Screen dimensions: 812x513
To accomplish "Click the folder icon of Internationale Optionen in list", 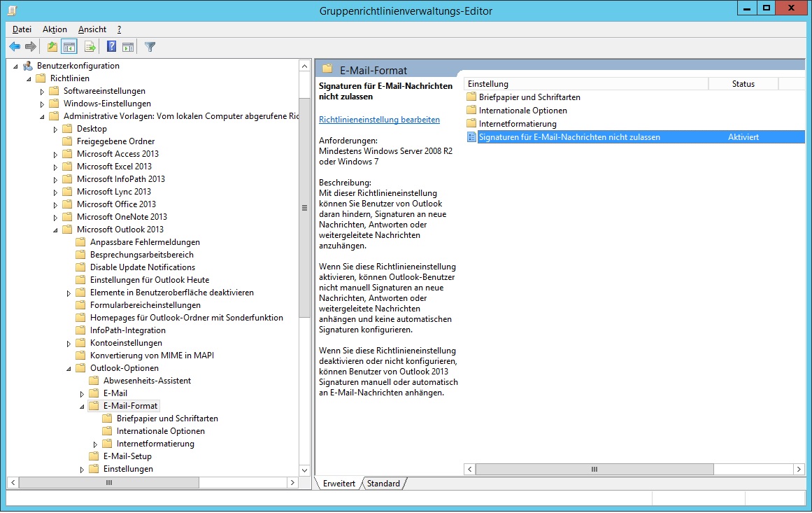I will [471, 110].
